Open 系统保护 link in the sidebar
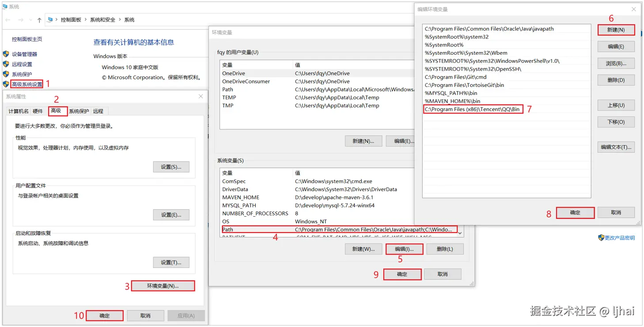 22,75
